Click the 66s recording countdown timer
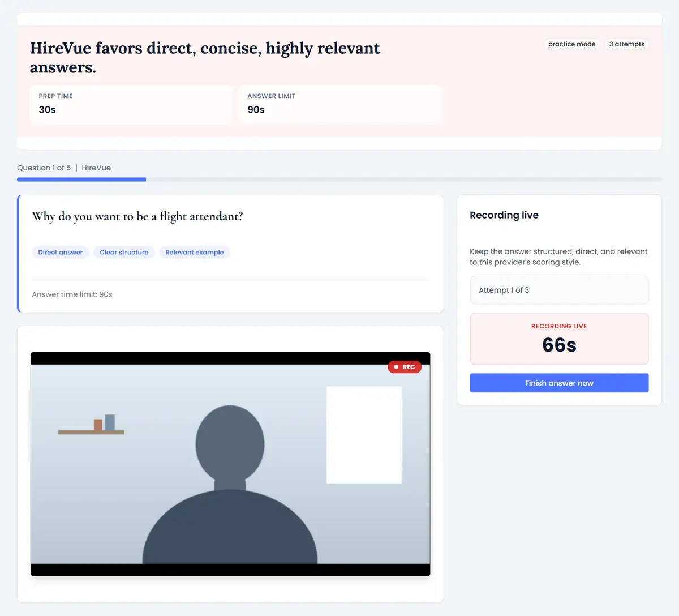The width and height of the screenshot is (679, 616). [559, 345]
